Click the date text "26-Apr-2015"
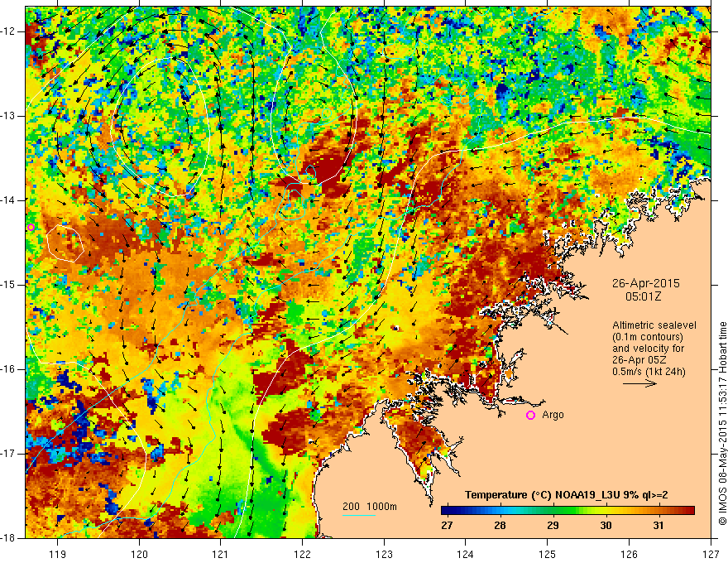Image resolution: width=728 pixels, height=563 pixels. [645, 283]
